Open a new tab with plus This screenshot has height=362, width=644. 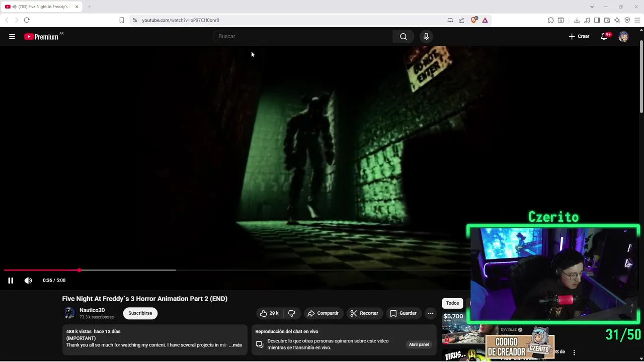click(x=89, y=7)
